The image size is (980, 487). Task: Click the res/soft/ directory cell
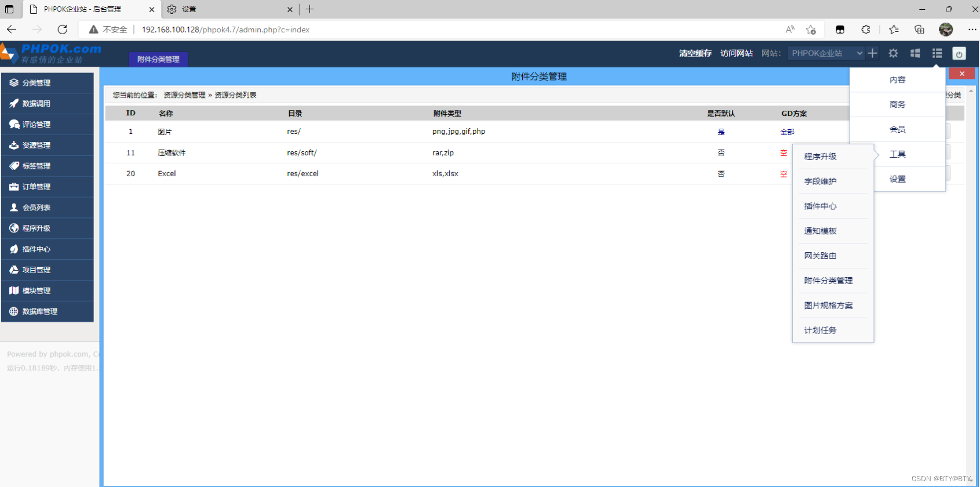[x=302, y=153]
